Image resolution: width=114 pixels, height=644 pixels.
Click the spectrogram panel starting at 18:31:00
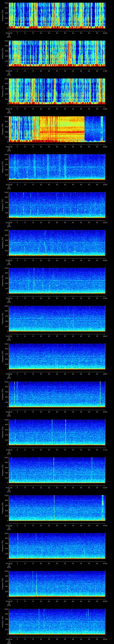click(x=57, y=91)
